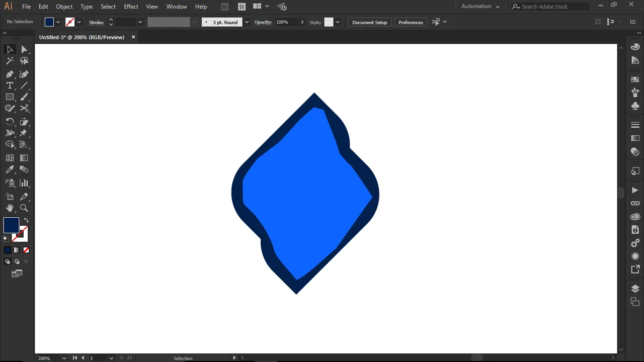Select the Shaper tool
Viewport: 644px width, 362px height.
[10, 109]
